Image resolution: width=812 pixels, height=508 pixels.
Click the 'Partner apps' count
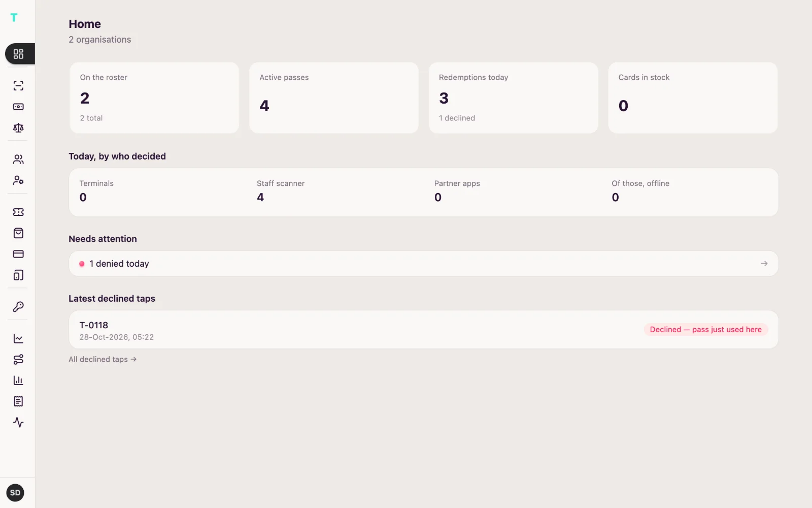438,198
